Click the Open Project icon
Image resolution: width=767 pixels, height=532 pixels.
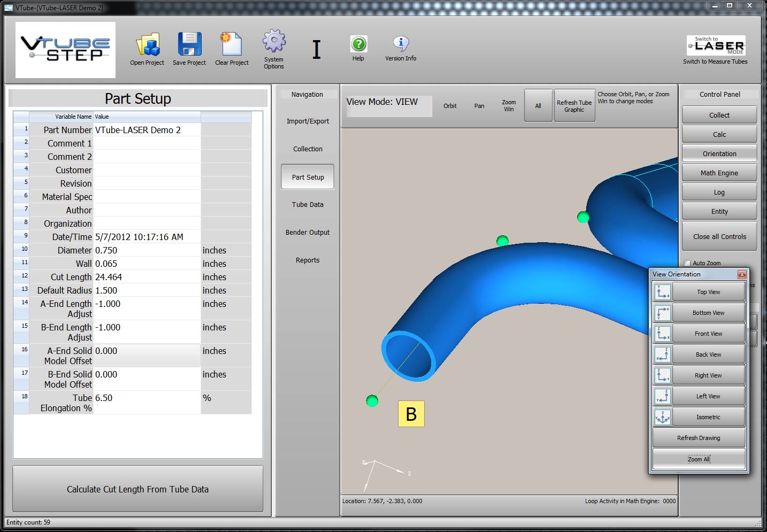(x=148, y=45)
